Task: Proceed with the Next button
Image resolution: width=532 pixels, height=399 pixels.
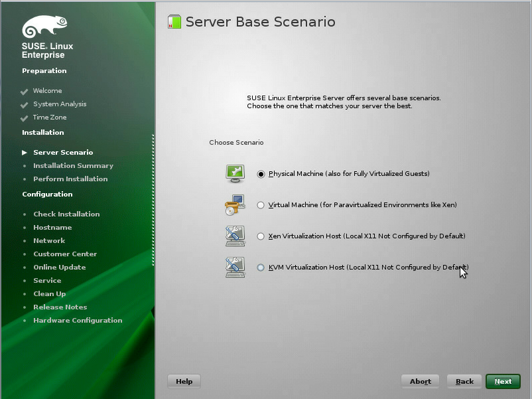Action: [x=503, y=381]
